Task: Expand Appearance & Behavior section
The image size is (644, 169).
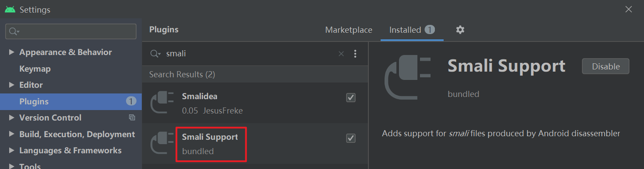Action: coord(11,52)
